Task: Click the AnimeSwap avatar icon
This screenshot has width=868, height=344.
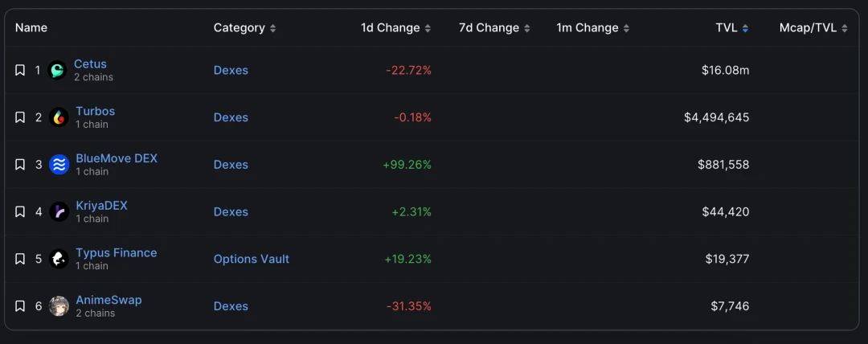Action: (x=59, y=305)
